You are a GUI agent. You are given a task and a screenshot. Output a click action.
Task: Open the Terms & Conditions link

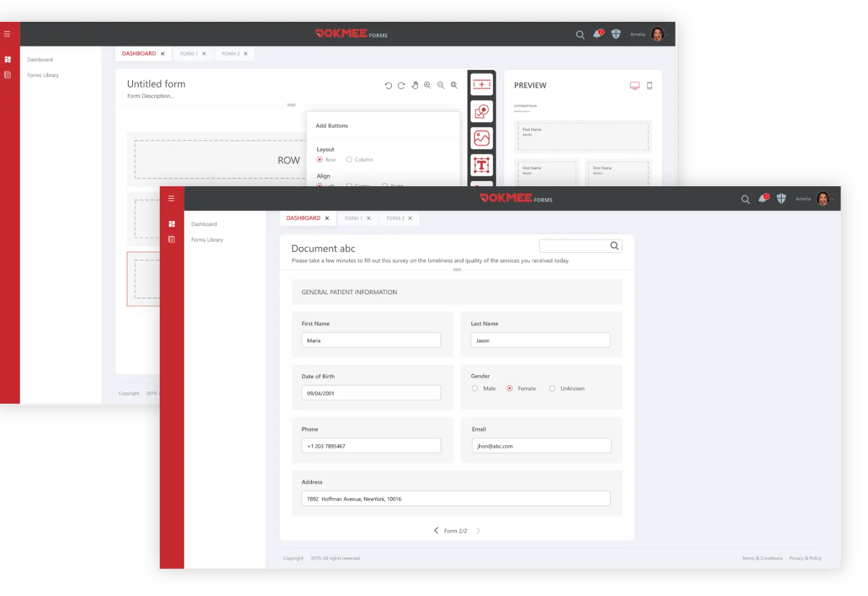[x=763, y=558]
